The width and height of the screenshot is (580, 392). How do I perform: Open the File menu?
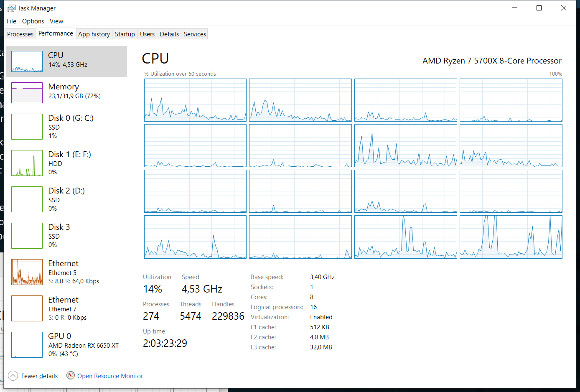pos(11,21)
